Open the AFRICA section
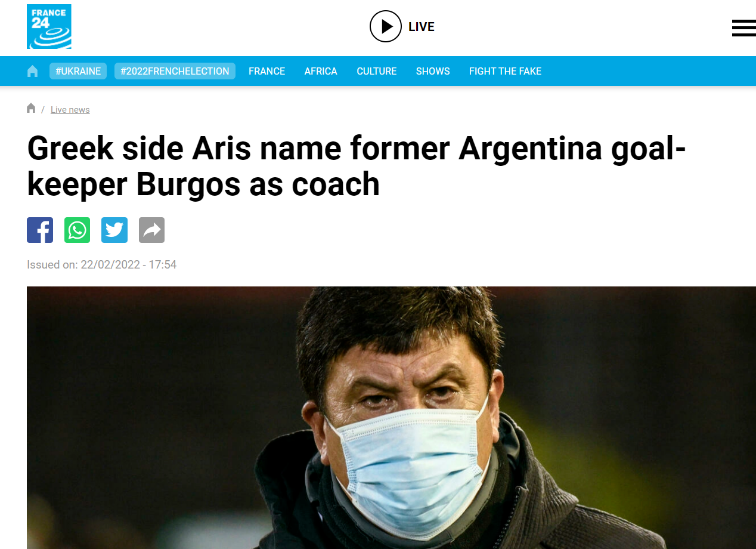The width and height of the screenshot is (756, 549). [321, 71]
